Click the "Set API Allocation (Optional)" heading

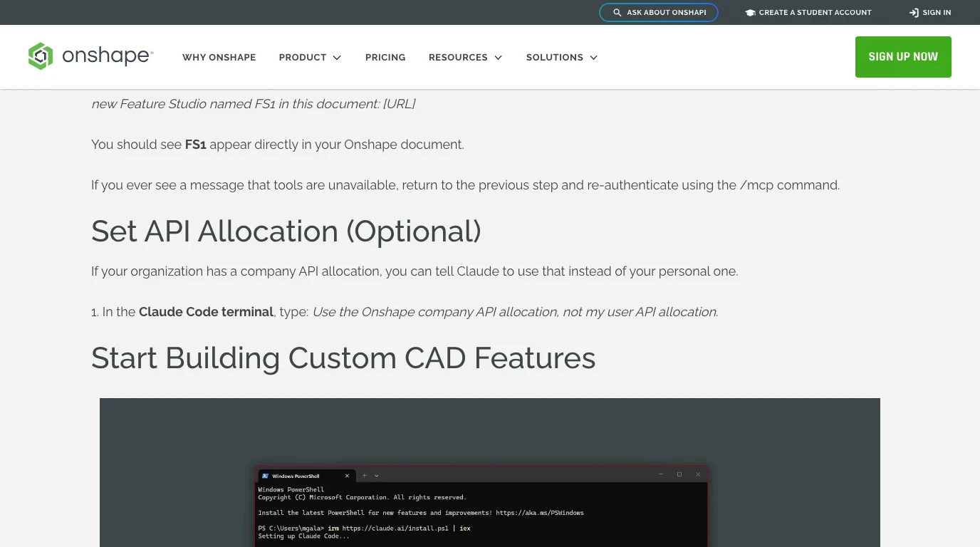(x=286, y=231)
